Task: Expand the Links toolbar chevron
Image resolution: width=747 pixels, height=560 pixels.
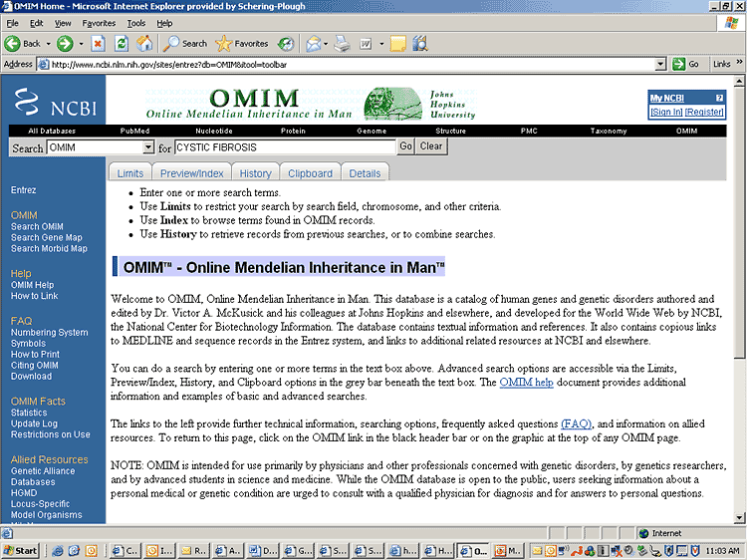Action: pos(739,62)
